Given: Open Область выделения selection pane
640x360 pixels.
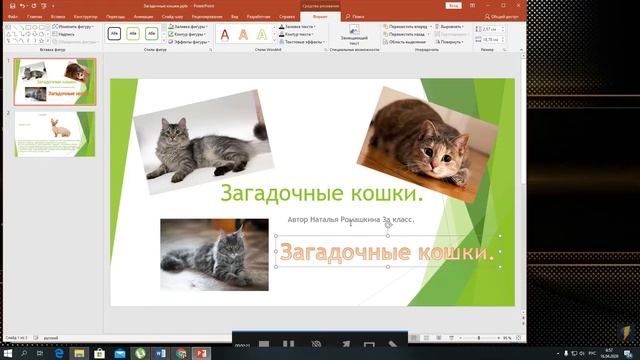Looking at the screenshot, I should (404, 42).
